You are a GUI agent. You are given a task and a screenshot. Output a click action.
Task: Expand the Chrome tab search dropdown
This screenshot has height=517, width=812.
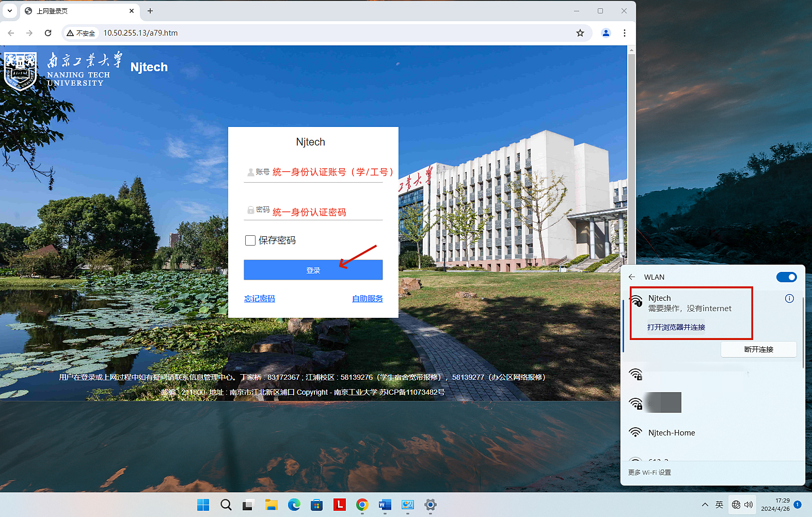click(10, 11)
